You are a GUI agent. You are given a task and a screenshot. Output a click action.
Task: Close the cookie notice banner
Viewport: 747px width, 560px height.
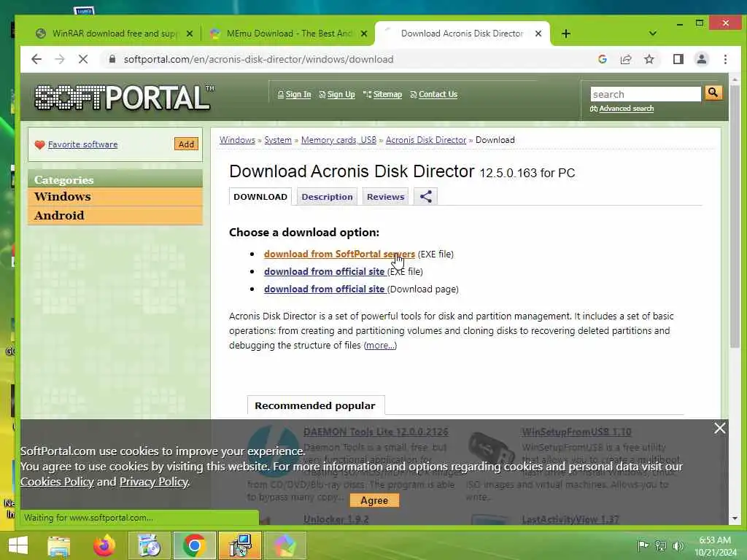tap(719, 428)
